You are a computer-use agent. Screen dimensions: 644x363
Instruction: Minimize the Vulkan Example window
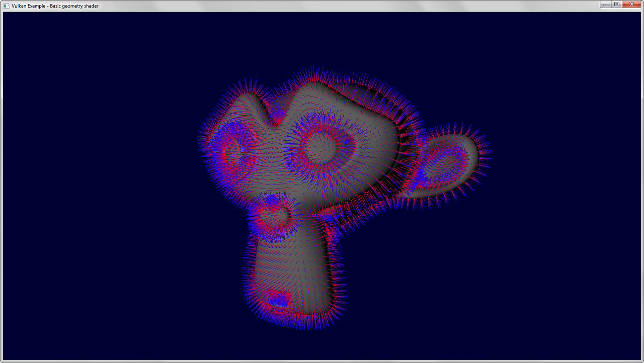click(x=606, y=5)
